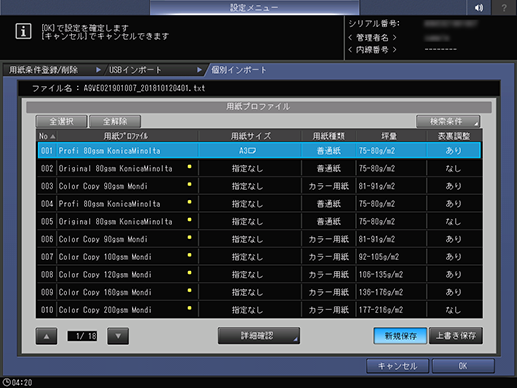
Task: Click 全解除 deselect all button
Action: [x=115, y=122]
